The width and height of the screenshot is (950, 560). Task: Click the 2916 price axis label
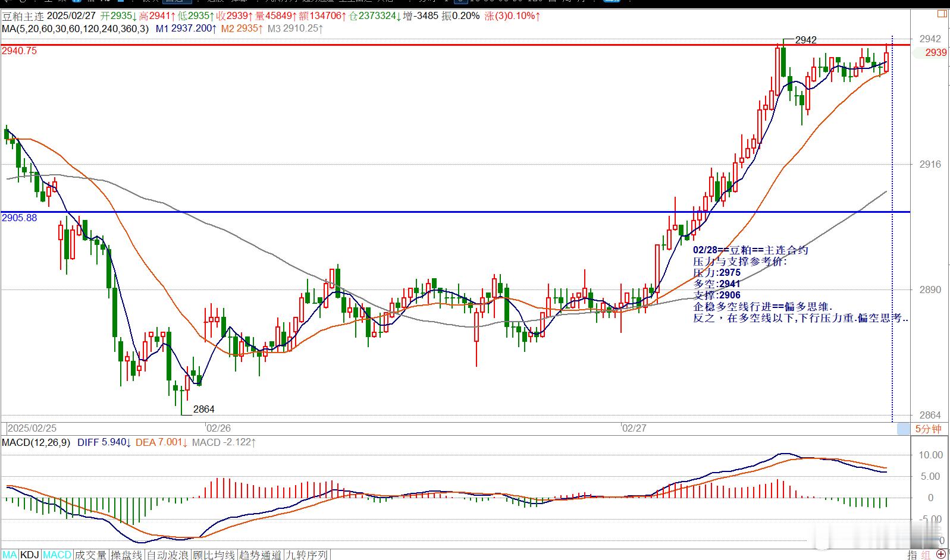click(930, 164)
